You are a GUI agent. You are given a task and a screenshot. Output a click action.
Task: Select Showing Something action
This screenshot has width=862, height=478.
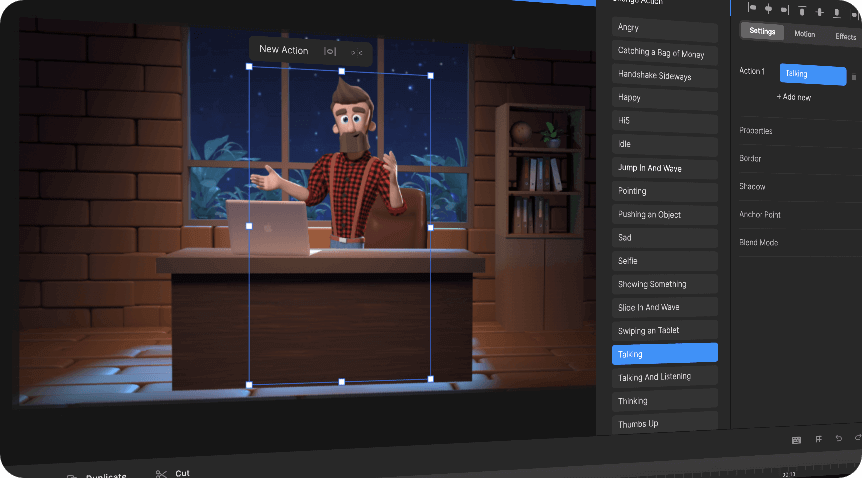pos(665,284)
